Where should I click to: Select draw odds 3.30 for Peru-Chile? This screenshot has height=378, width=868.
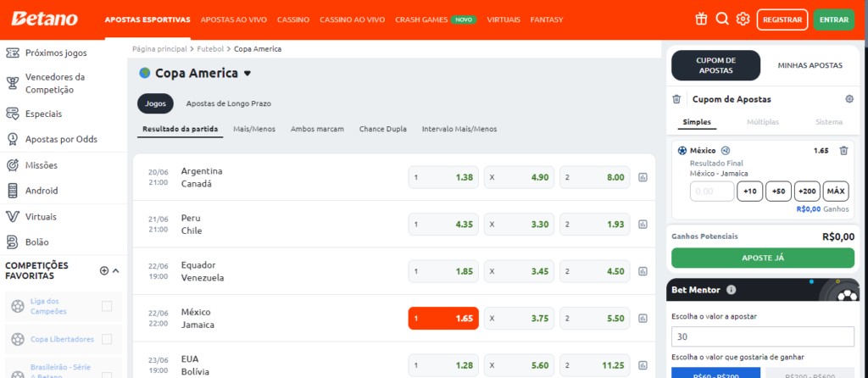tap(520, 225)
